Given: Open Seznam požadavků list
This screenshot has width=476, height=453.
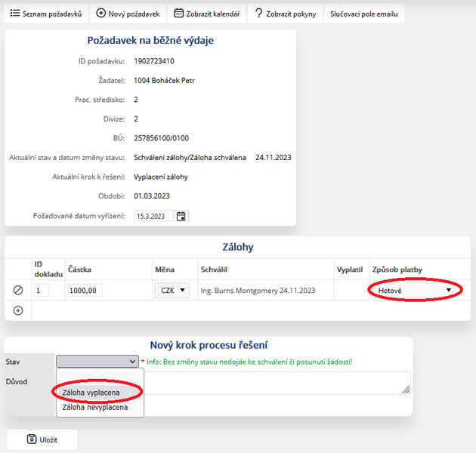Looking at the screenshot, I should click(46, 14).
